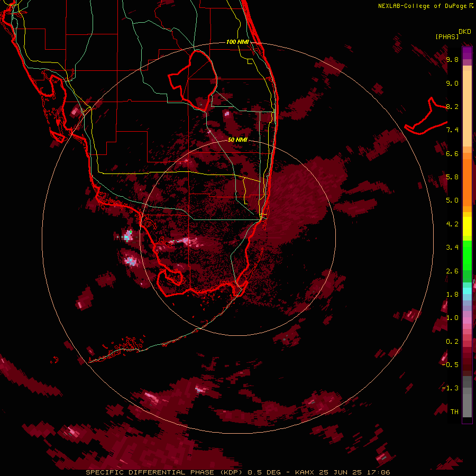
Task: Select the KAMX station identifier
Action: click(305, 472)
